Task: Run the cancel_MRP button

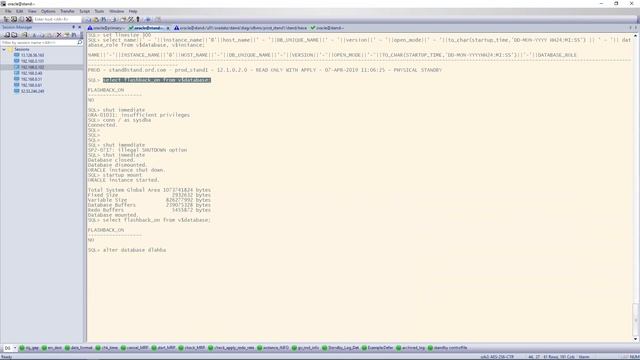Action: [135, 348]
